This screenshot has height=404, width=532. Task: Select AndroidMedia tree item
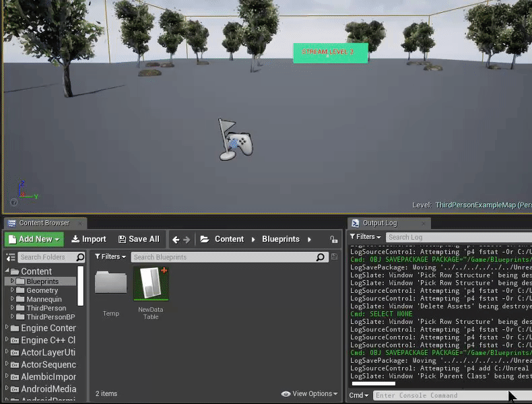pos(48,389)
